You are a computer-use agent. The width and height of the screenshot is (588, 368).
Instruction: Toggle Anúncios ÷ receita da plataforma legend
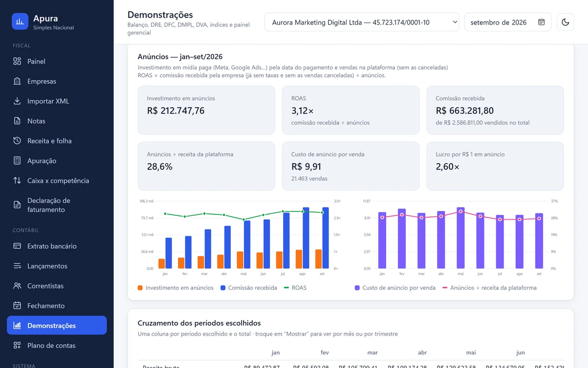(x=490, y=288)
